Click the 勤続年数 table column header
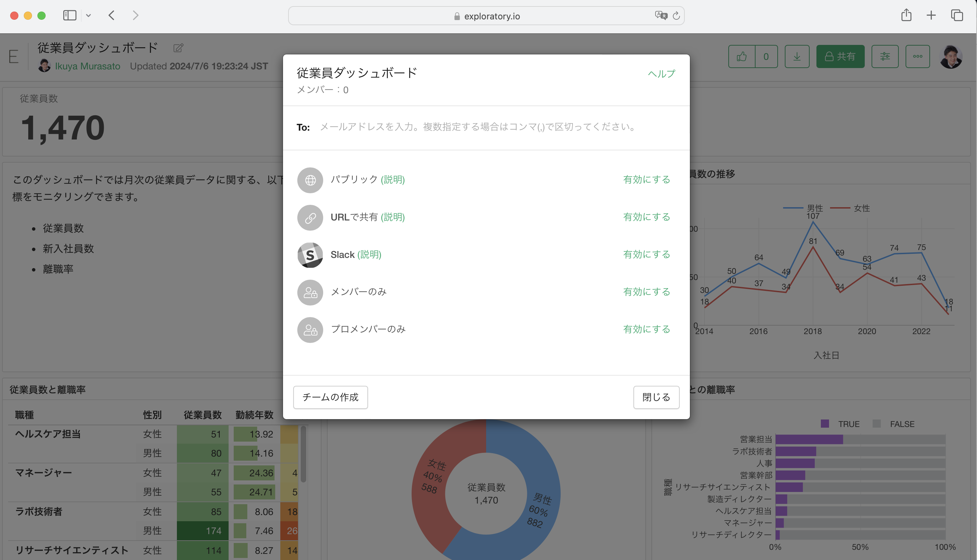This screenshot has height=560, width=977. pyautogui.click(x=254, y=415)
